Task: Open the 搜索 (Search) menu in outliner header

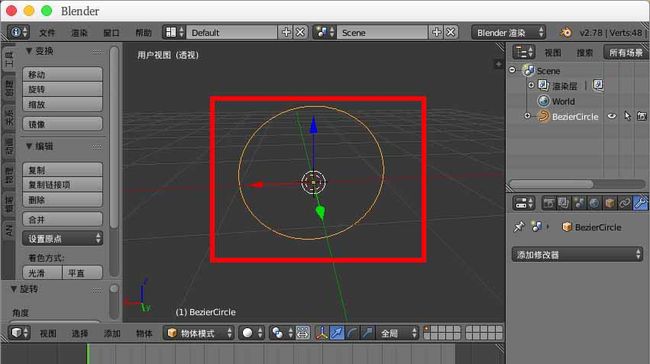Action: (x=585, y=53)
